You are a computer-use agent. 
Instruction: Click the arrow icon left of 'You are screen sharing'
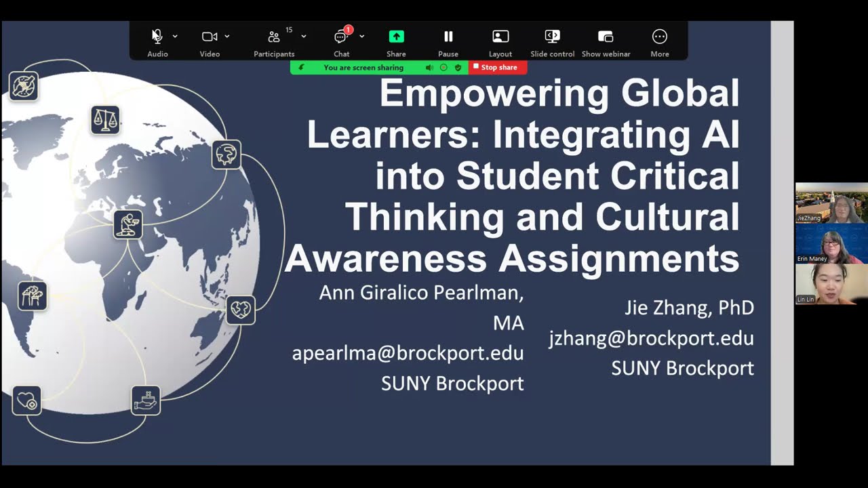(x=302, y=68)
